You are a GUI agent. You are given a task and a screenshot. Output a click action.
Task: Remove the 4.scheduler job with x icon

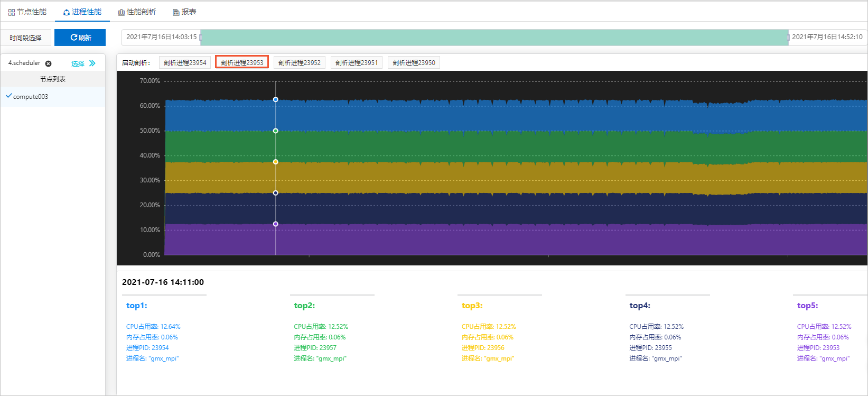pos(49,63)
